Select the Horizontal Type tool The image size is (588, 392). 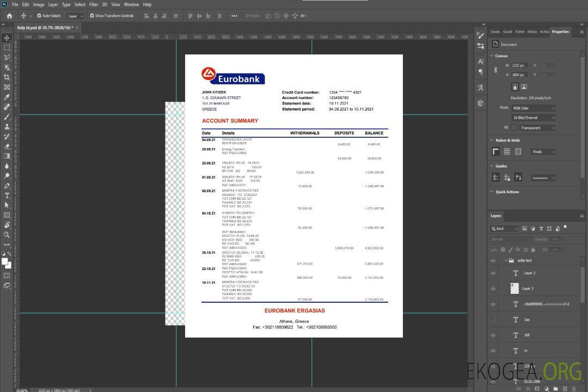[7, 195]
